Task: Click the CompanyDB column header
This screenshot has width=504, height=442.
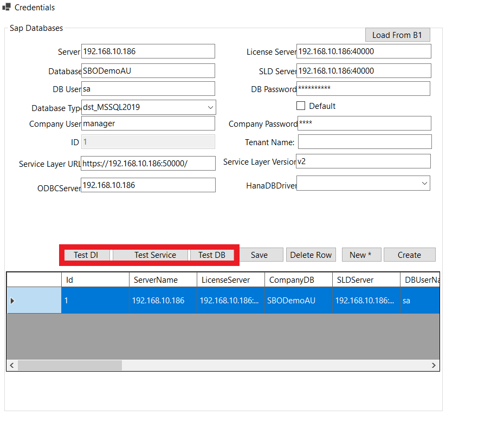Action: coord(299,280)
